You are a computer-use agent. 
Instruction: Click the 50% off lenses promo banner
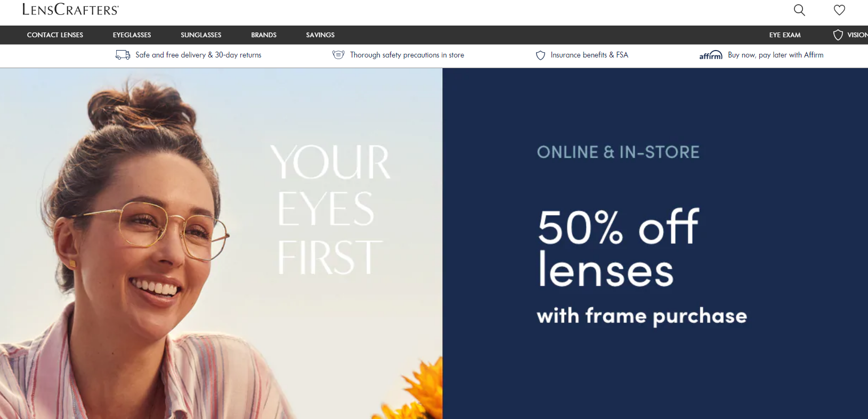pyautogui.click(x=655, y=243)
